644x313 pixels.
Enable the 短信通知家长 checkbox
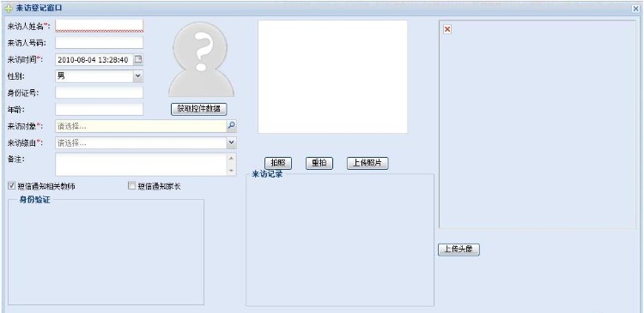click(x=132, y=186)
